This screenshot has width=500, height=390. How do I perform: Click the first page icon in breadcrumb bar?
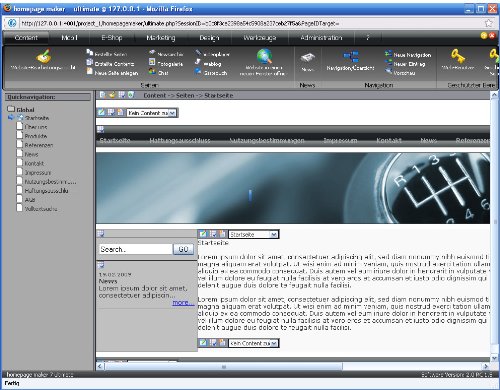(x=103, y=95)
